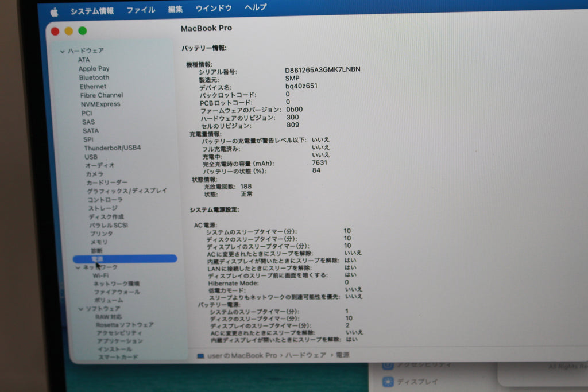Select Bluetooth in the sidebar

point(94,77)
